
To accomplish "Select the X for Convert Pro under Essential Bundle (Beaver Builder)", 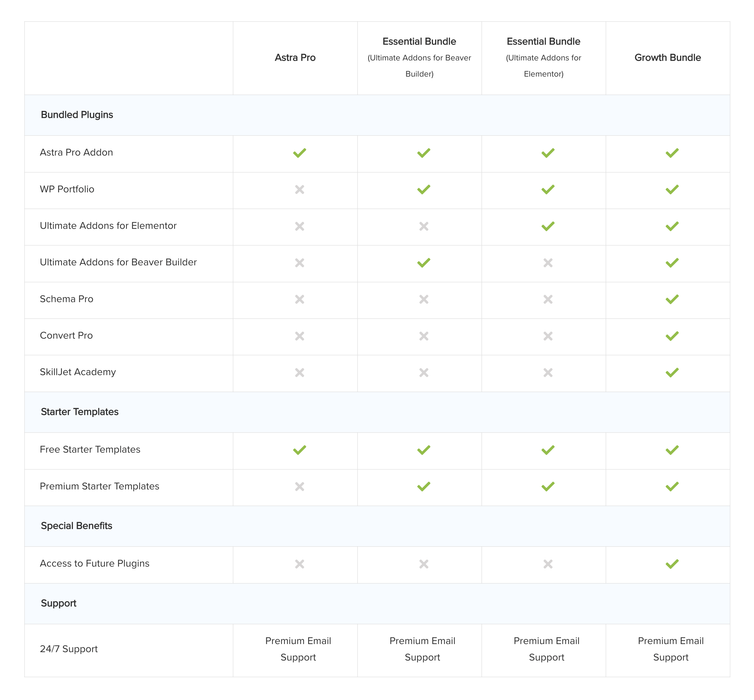I will pyautogui.click(x=422, y=336).
